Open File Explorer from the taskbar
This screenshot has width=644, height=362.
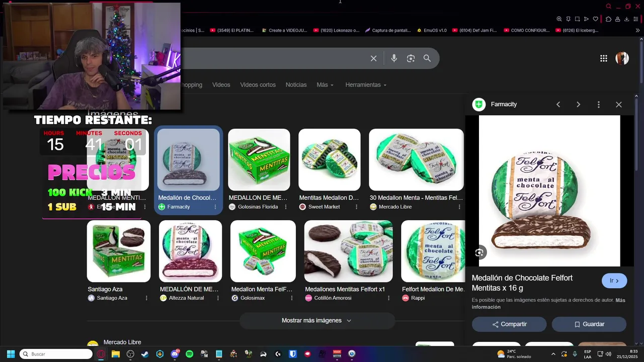[x=115, y=354]
